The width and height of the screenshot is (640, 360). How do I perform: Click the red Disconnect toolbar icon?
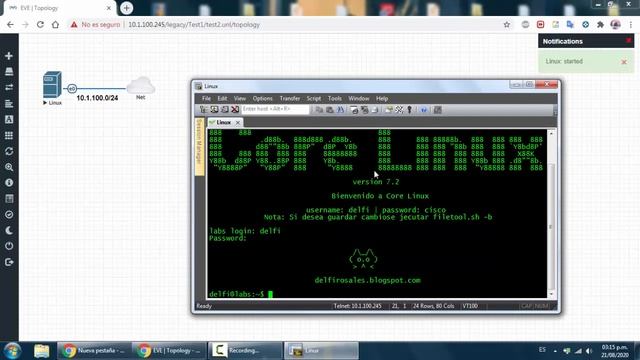coord(235,109)
